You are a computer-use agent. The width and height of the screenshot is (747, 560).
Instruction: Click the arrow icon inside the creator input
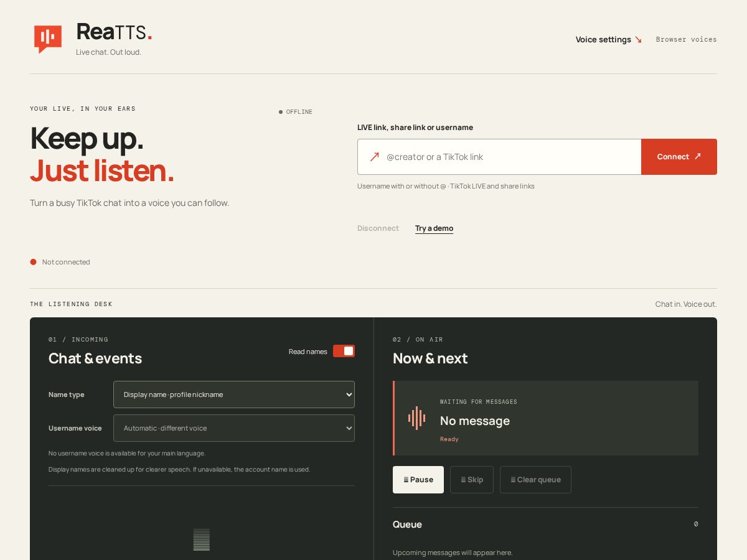[374, 157]
